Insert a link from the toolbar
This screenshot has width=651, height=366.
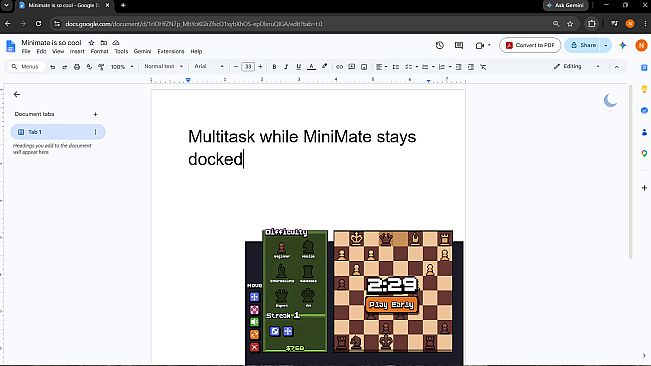(x=339, y=67)
